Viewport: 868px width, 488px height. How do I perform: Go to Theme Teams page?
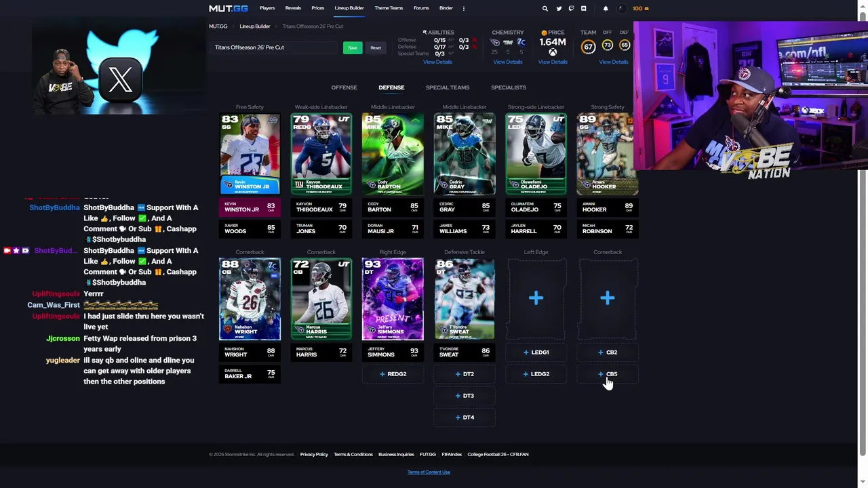[x=389, y=8]
